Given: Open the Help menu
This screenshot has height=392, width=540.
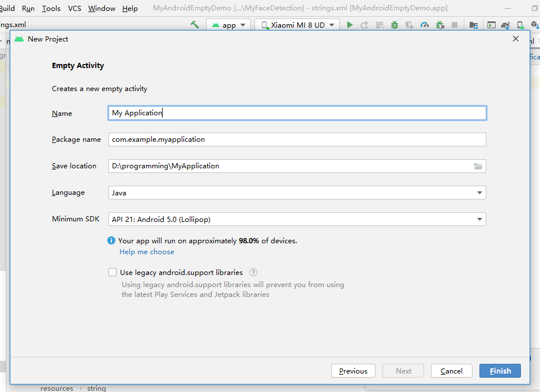Looking at the screenshot, I should (x=130, y=8).
